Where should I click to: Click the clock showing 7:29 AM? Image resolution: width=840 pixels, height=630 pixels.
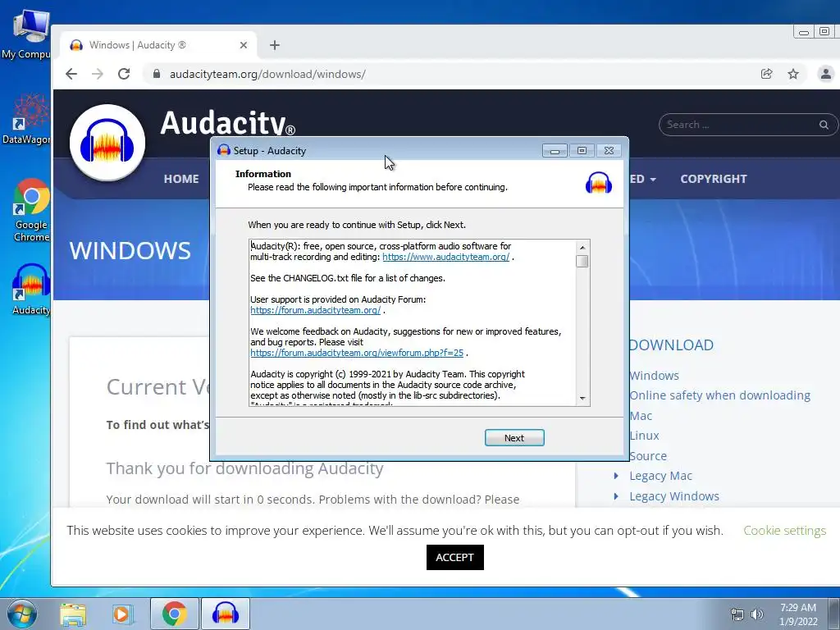point(798,614)
